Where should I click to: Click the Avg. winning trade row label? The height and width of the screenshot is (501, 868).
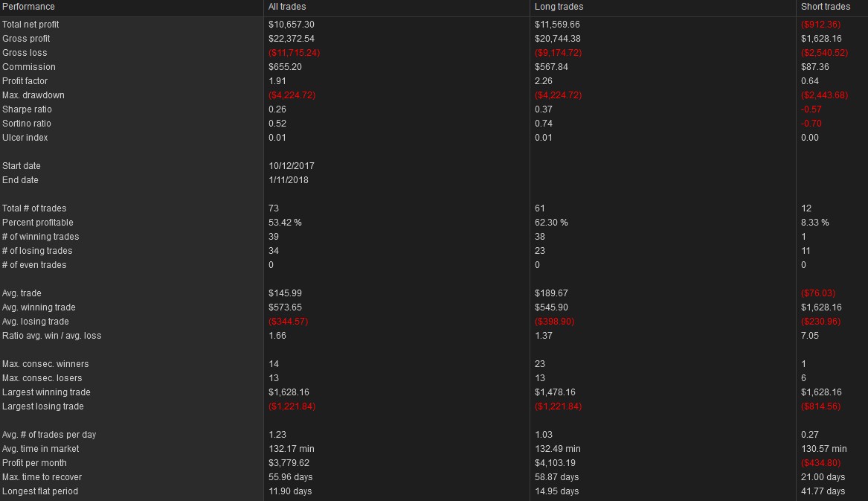point(39,307)
